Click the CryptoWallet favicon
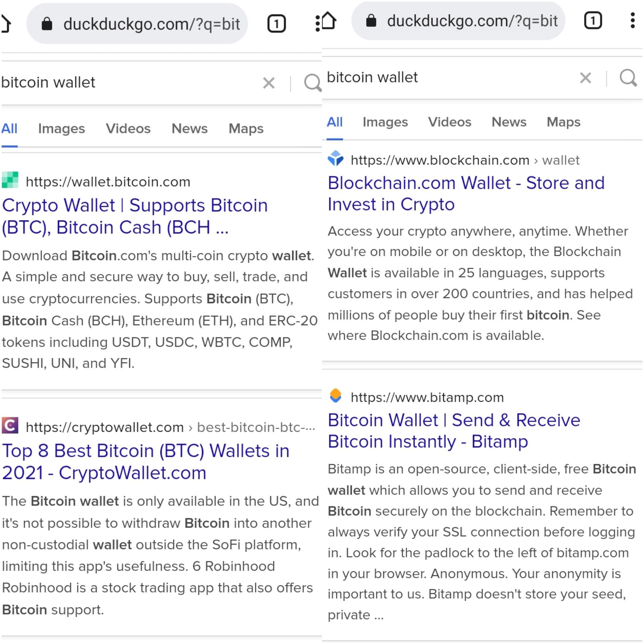The width and height of the screenshot is (644, 644). point(10,425)
